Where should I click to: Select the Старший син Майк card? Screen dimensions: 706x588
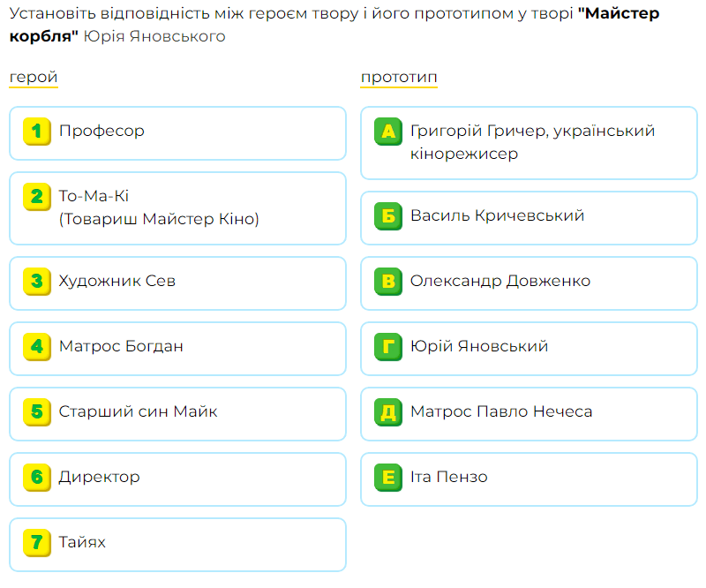178,414
